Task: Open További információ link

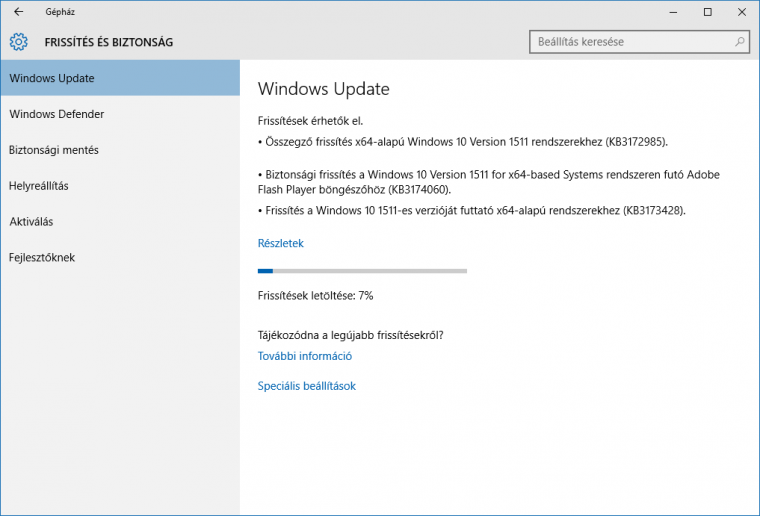Action: tap(305, 356)
